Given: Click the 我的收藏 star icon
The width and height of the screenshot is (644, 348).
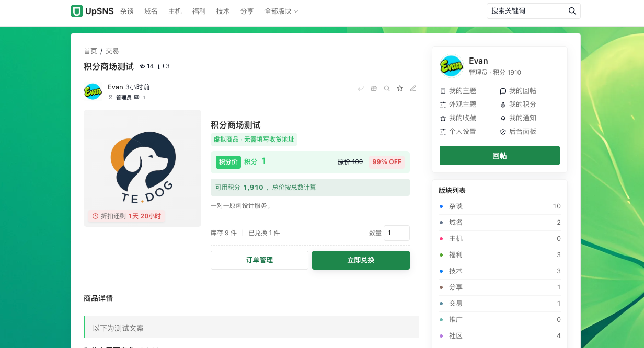Looking at the screenshot, I should (x=443, y=118).
